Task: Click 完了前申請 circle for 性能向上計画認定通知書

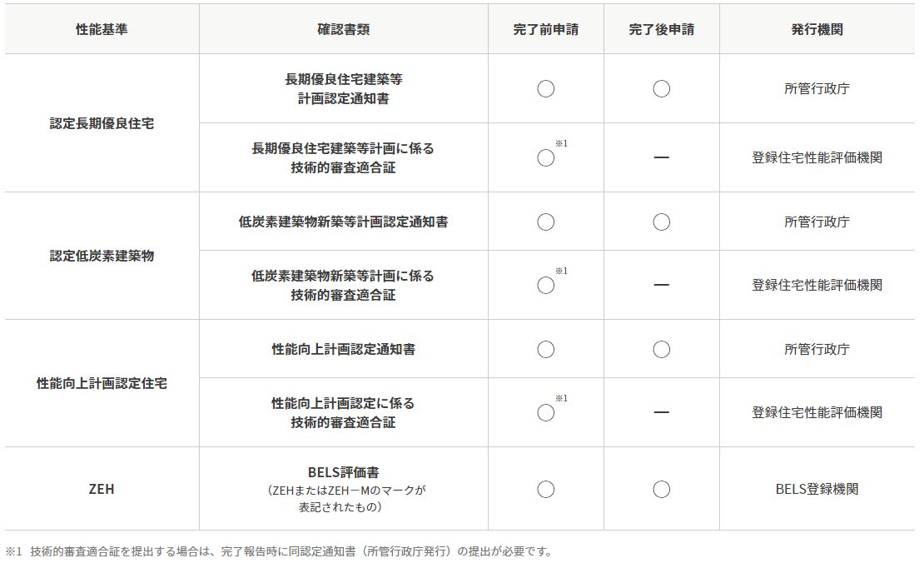Action: (x=546, y=350)
